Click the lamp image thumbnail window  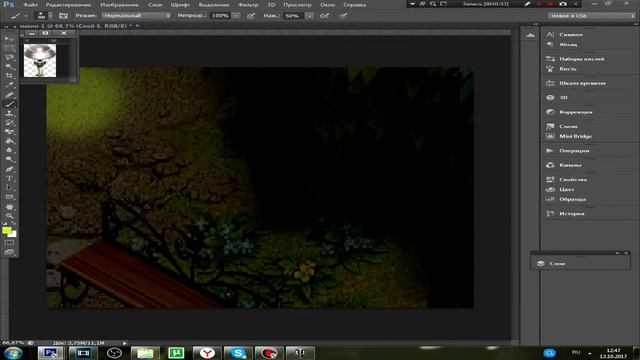[x=40, y=60]
